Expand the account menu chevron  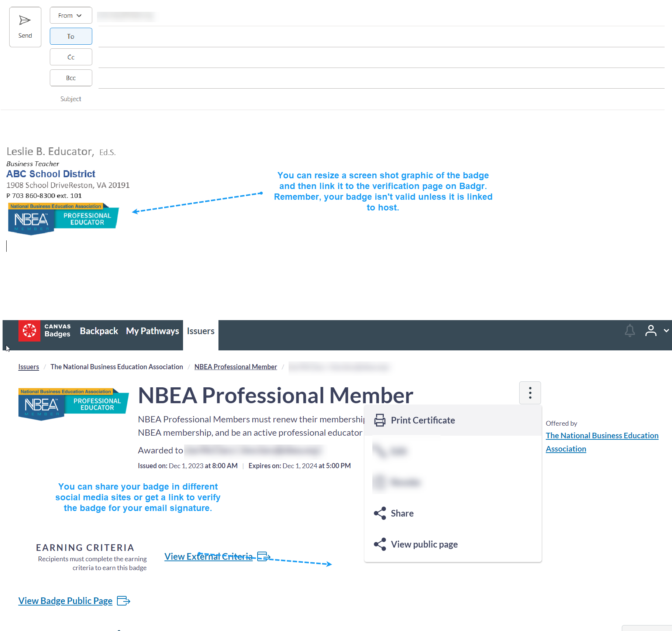coord(666,330)
